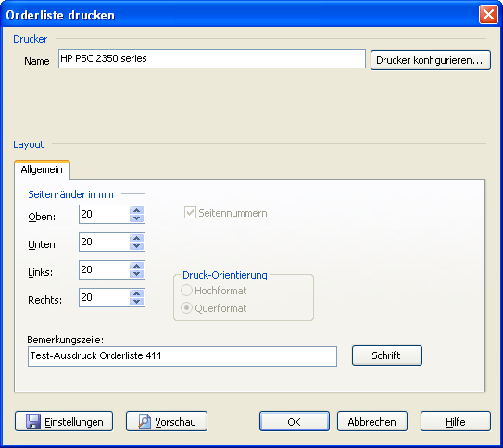Click the Schrift button
This screenshot has height=448, width=503.
tap(387, 355)
